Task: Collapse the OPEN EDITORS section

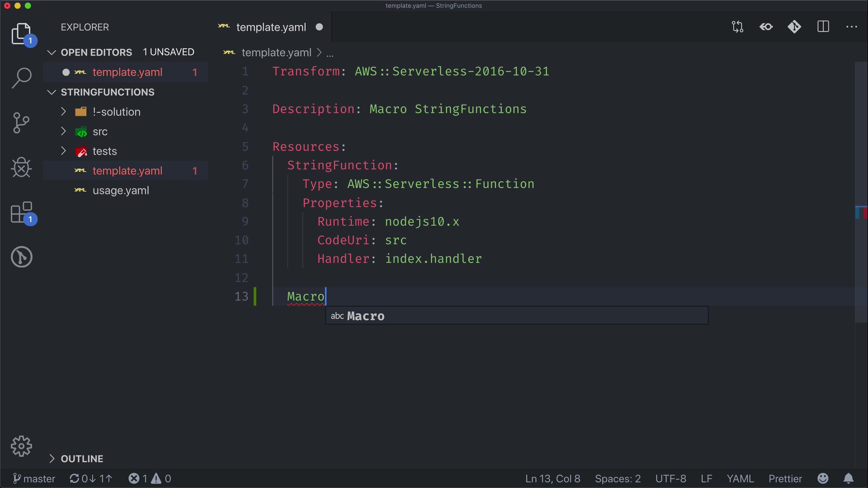Action: click(52, 52)
